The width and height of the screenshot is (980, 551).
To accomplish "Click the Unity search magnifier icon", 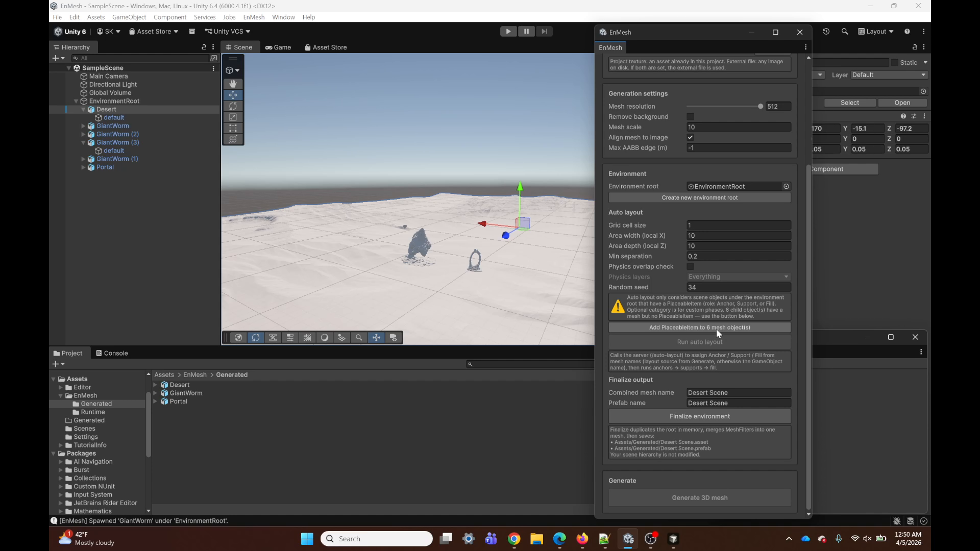I will click(x=845, y=32).
